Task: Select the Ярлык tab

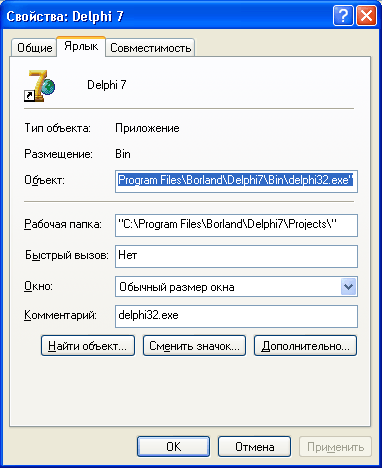Action: pyautogui.click(x=81, y=46)
